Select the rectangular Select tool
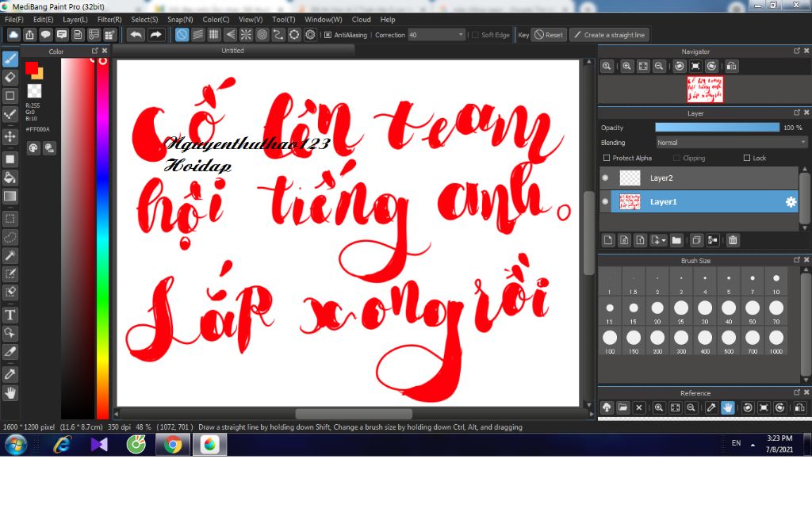The width and height of the screenshot is (812, 524). click(10, 219)
